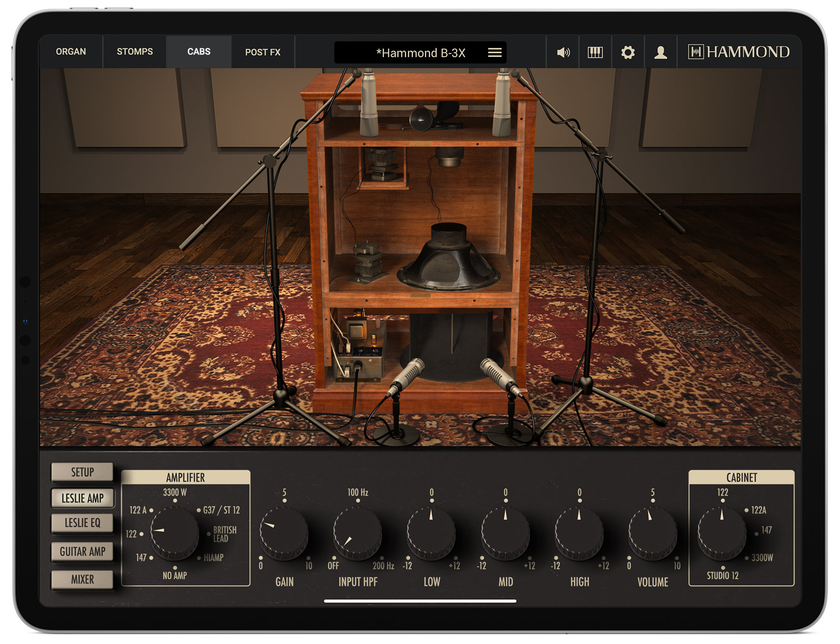This screenshot has width=840, height=644.
Task: Open the audio output volume icon
Action: coord(563,52)
